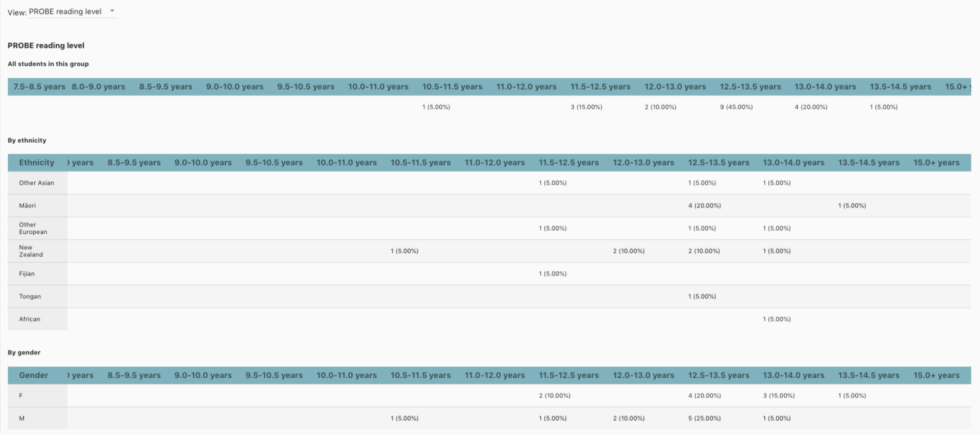Select the Tongan row label
The height and width of the screenshot is (435, 980).
tap(30, 296)
